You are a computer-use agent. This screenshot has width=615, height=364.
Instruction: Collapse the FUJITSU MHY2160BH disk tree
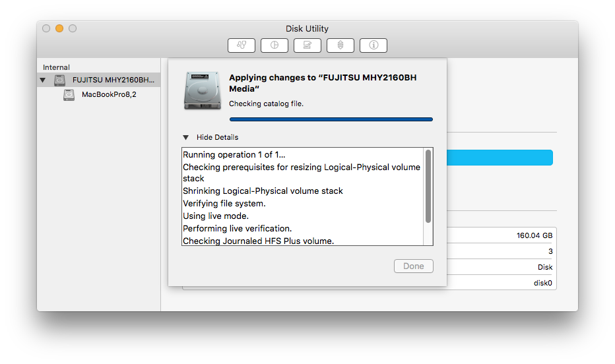click(x=43, y=80)
